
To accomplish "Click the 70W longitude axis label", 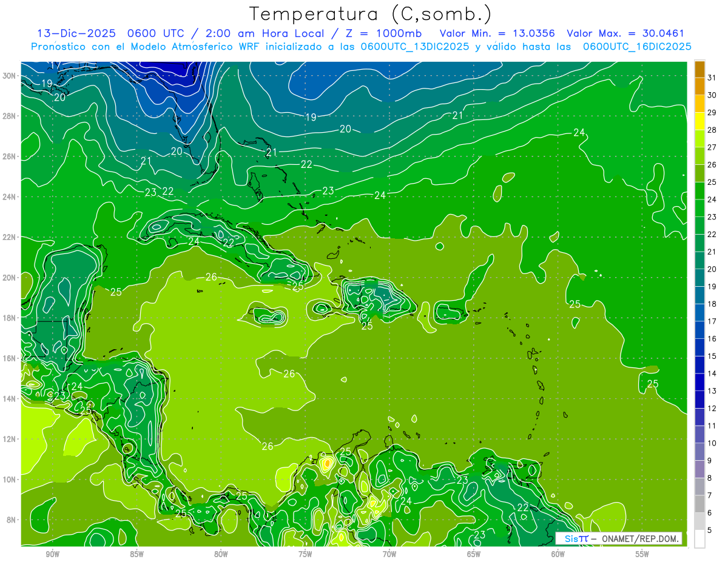I will pos(389,554).
